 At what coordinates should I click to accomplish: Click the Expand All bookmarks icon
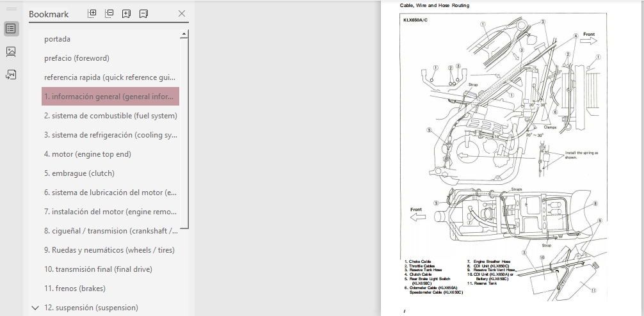92,13
